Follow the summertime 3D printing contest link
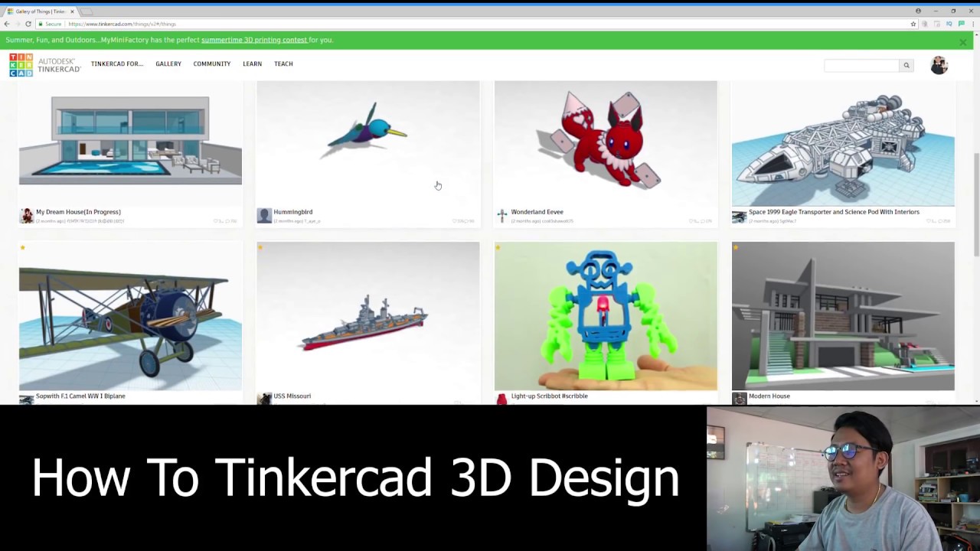The height and width of the screenshot is (551, 980). [254, 40]
